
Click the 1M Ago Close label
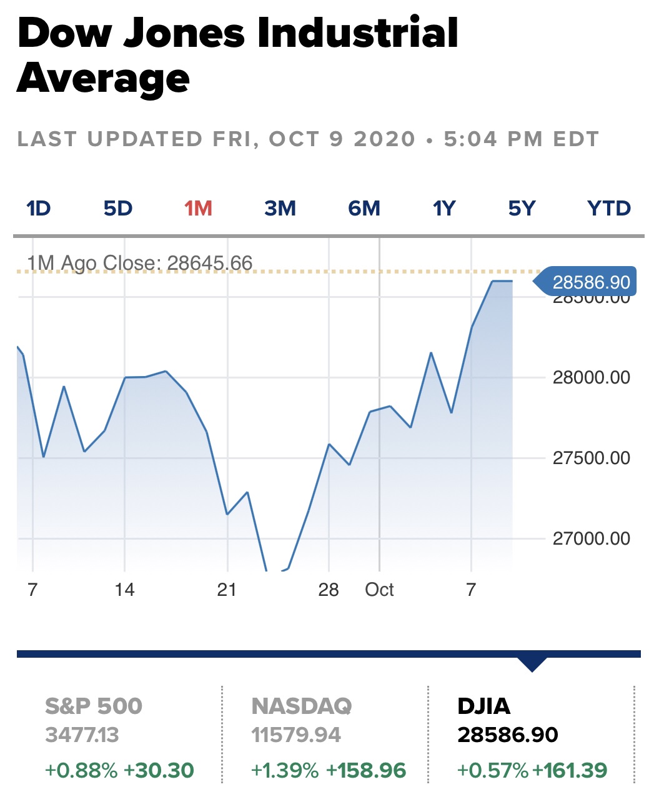click(140, 263)
